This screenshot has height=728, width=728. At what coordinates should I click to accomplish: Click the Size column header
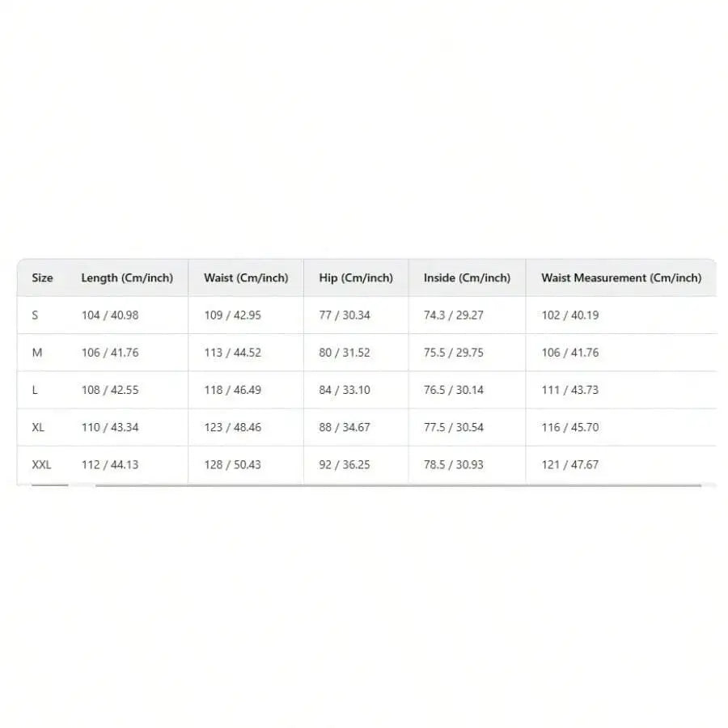point(42,277)
